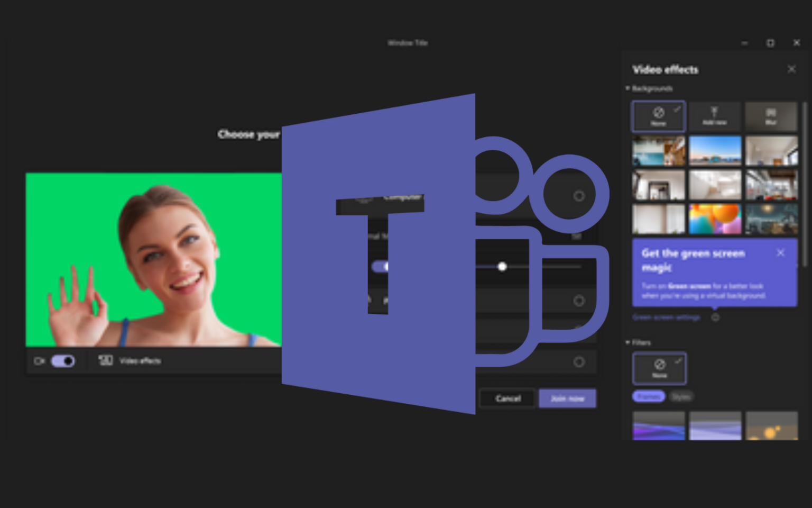Click the Video effects label under preview

(140, 361)
